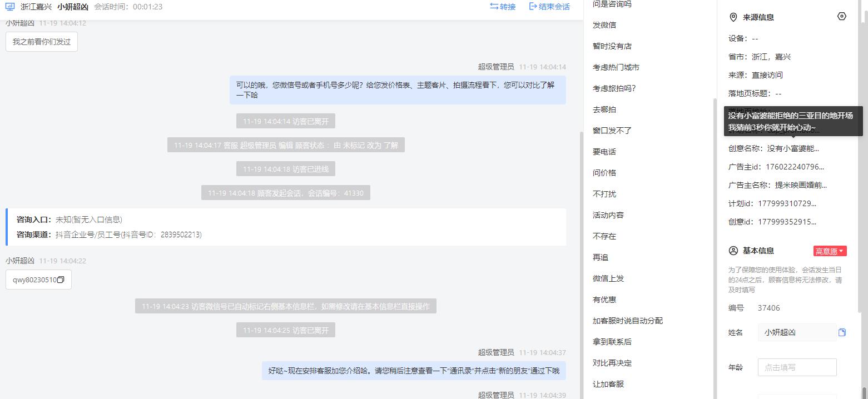The image size is (868, 399).
Task: Select quick reply 问是咨询吗
Action: click(612, 4)
